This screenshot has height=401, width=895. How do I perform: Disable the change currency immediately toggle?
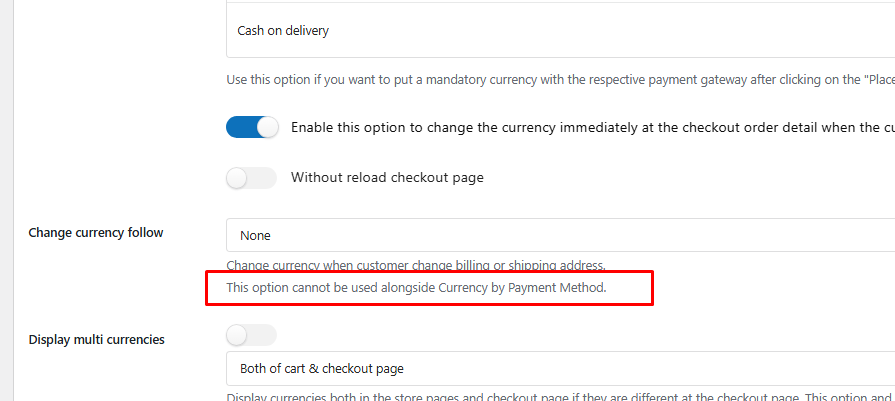pyautogui.click(x=252, y=128)
